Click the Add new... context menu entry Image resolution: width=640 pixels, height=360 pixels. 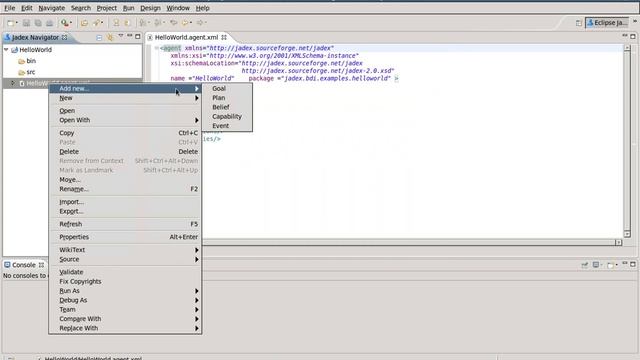pos(125,88)
